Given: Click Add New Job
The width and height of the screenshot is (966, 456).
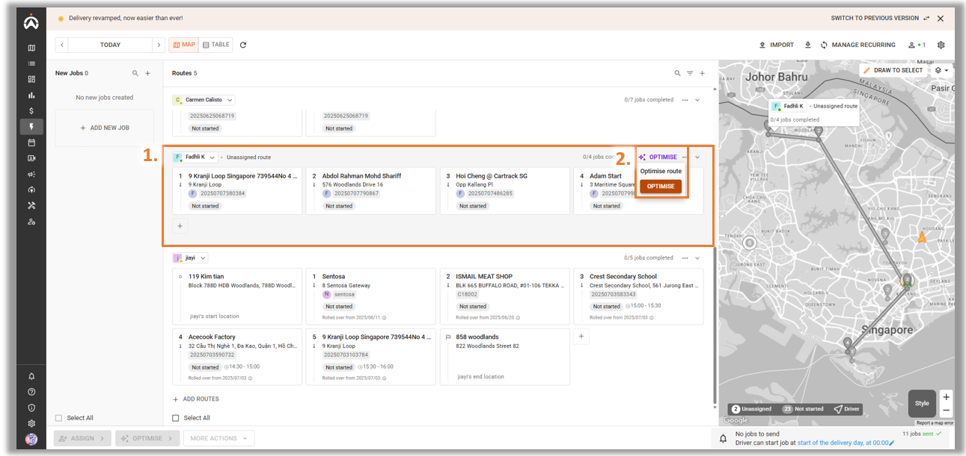Looking at the screenshot, I should 105,128.
